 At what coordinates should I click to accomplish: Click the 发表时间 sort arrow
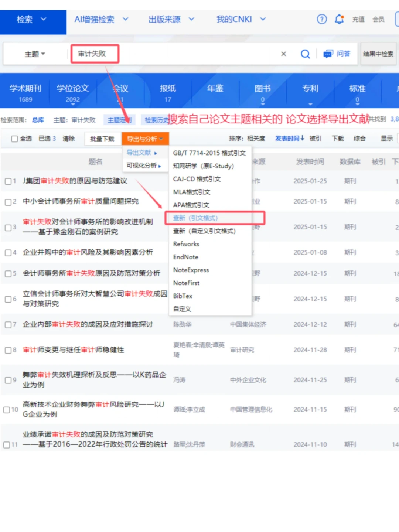click(302, 138)
